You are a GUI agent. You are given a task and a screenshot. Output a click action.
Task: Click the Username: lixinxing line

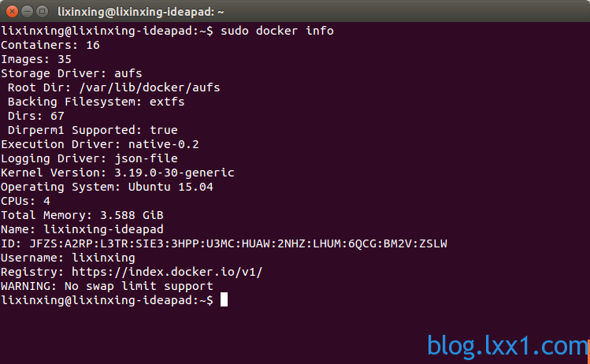tap(68, 258)
